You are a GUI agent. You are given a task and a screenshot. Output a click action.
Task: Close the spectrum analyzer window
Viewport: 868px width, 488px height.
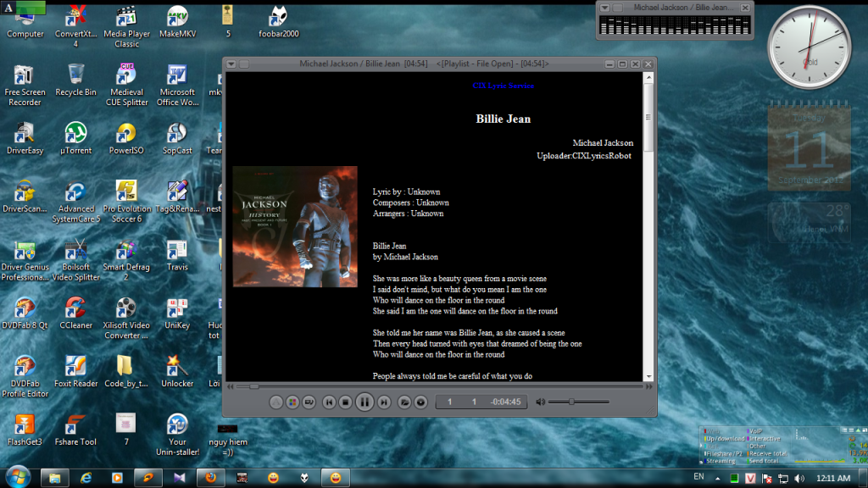[745, 8]
